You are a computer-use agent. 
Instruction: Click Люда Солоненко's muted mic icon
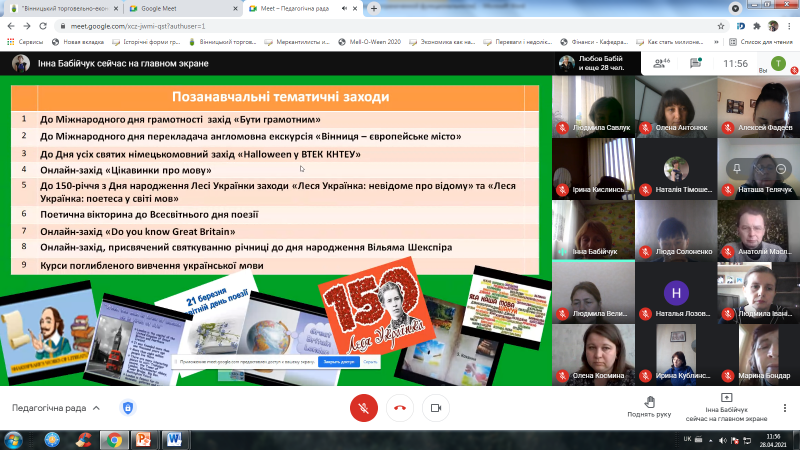645,252
